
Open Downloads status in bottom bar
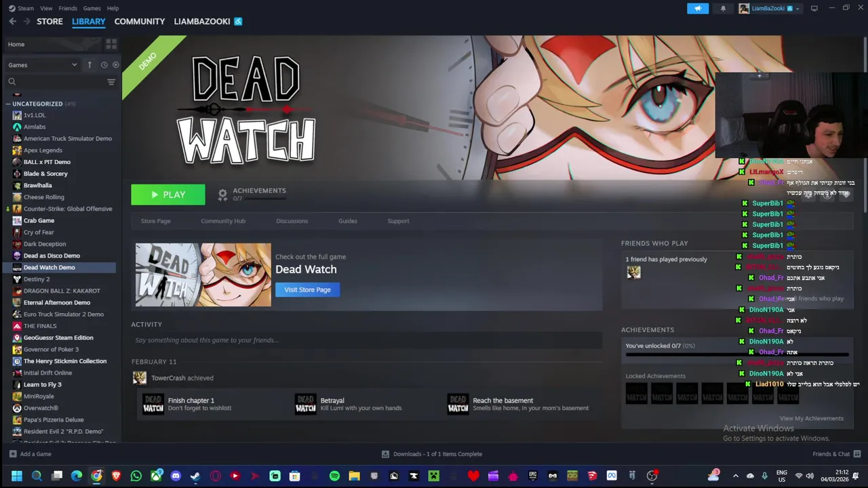tap(432, 454)
